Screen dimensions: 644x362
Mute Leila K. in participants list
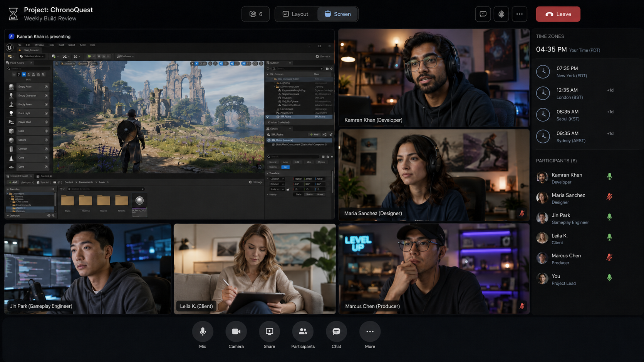609,237
